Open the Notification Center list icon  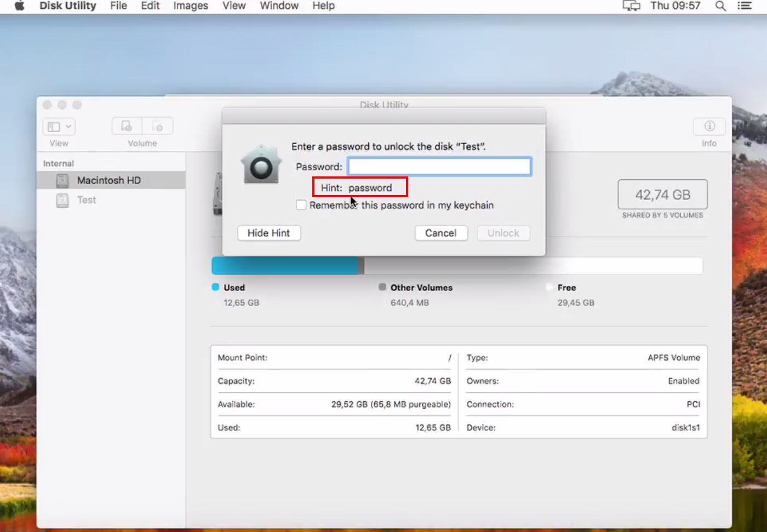coord(745,6)
